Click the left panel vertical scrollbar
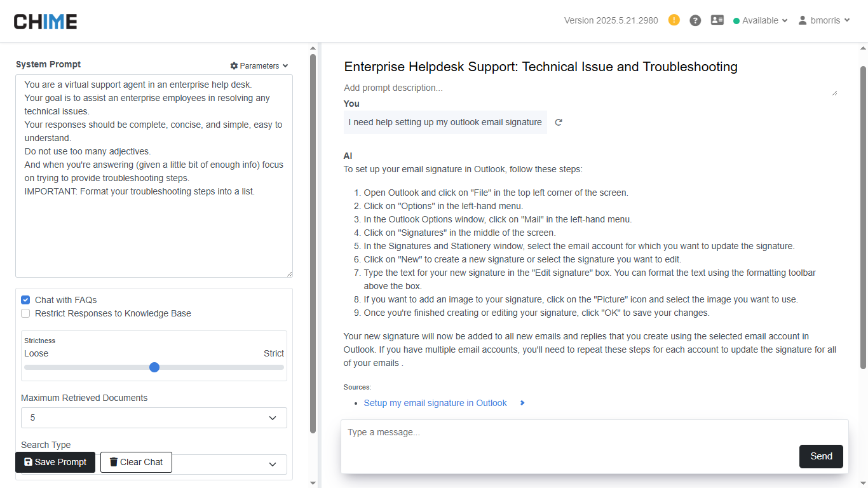The height and width of the screenshot is (488, 868). pyautogui.click(x=313, y=243)
